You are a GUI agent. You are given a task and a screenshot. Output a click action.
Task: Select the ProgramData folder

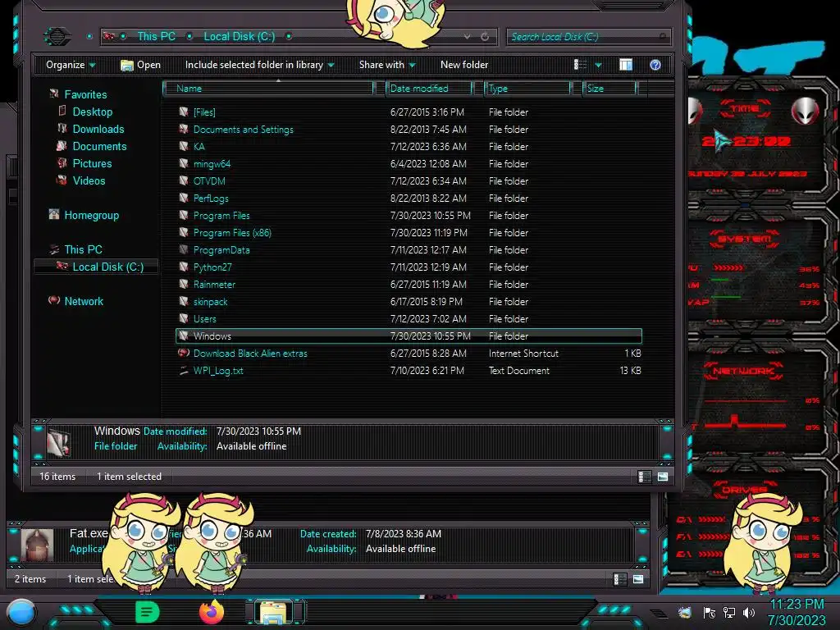pos(221,249)
